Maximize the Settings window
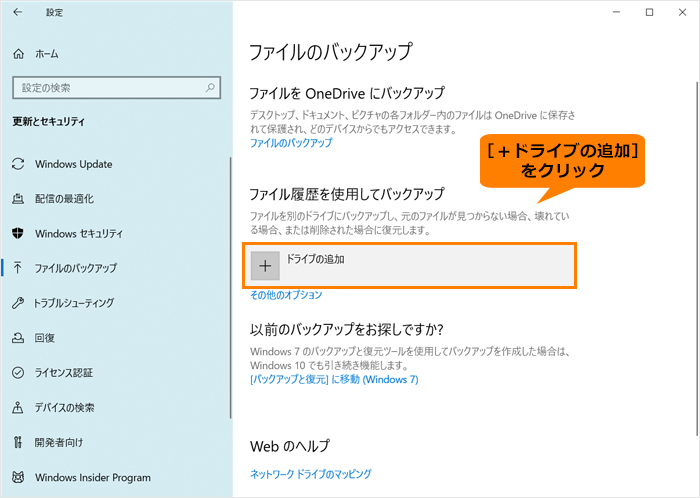Image resolution: width=700 pixels, height=498 pixels. click(650, 12)
